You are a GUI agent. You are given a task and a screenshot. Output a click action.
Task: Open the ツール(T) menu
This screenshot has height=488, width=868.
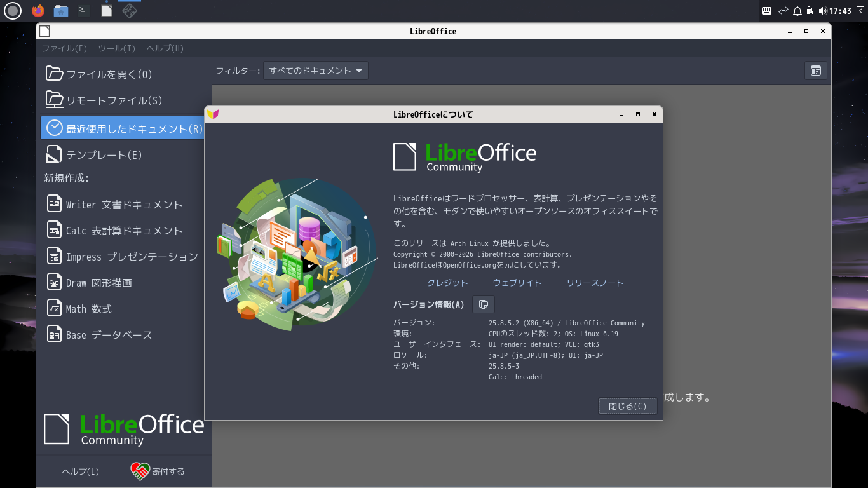point(117,48)
